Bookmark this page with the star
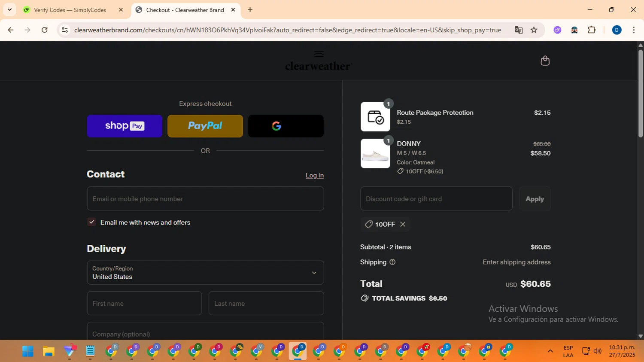Viewport: 644px width, 362px height. [534, 30]
